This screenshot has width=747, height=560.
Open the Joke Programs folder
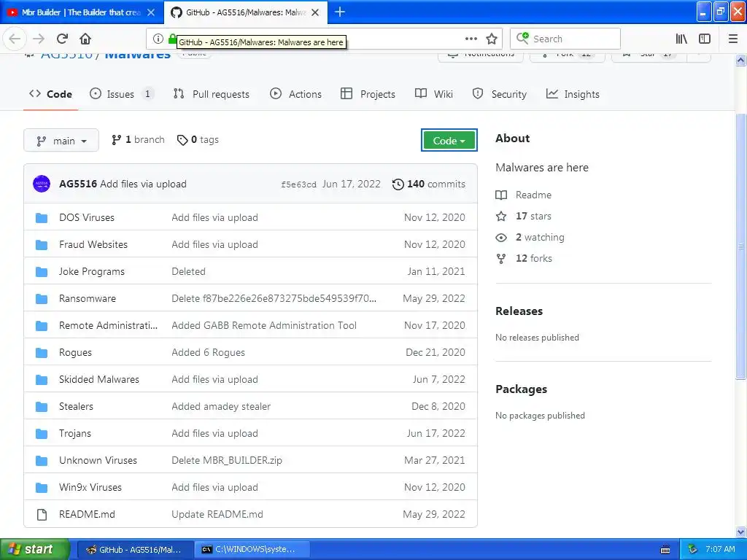pos(91,271)
